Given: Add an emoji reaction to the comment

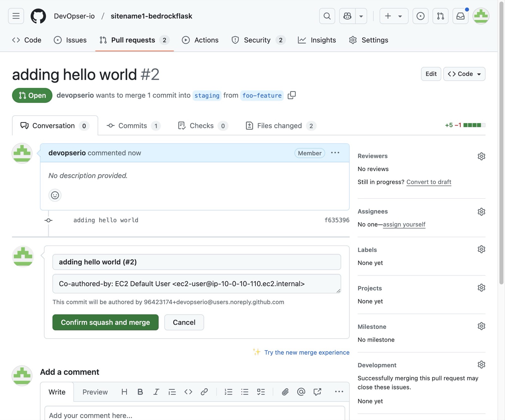Looking at the screenshot, I should (55, 195).
